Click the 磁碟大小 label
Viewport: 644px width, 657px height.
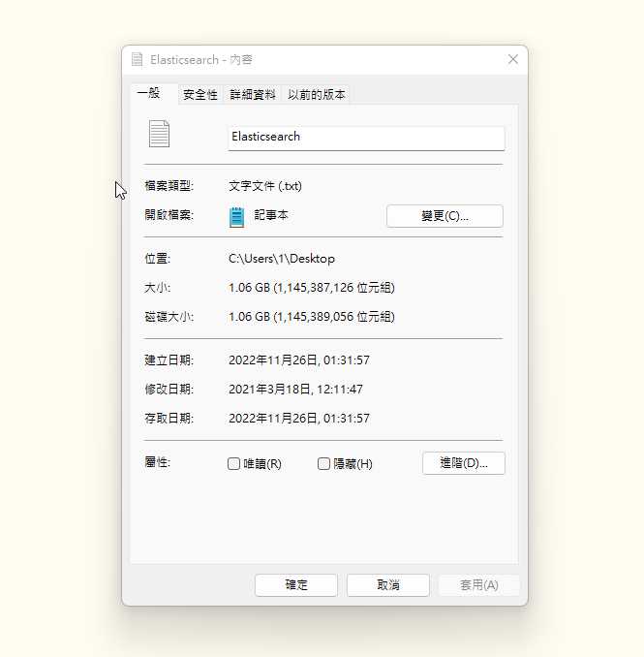point(169,316)
